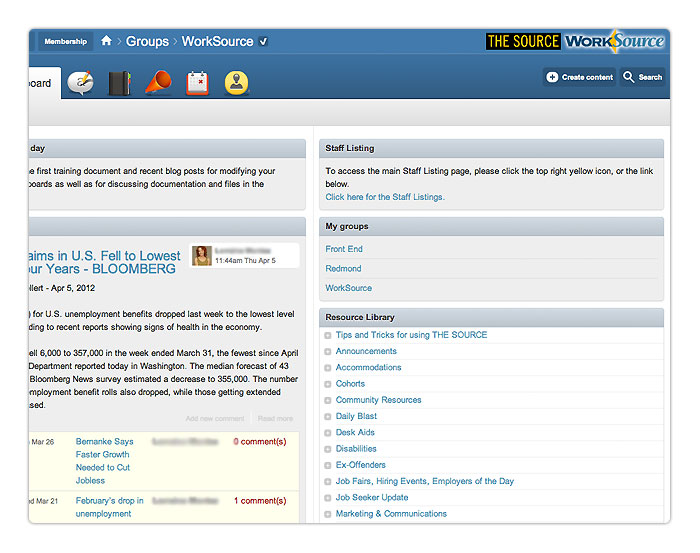Open the WorkSource group under My groups

tap(349, 288)
